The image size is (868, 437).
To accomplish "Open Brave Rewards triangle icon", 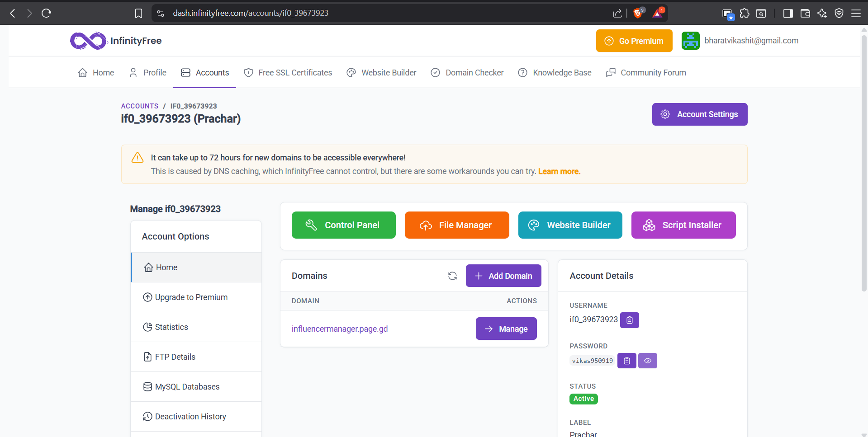I will click(x=658, y=13).
